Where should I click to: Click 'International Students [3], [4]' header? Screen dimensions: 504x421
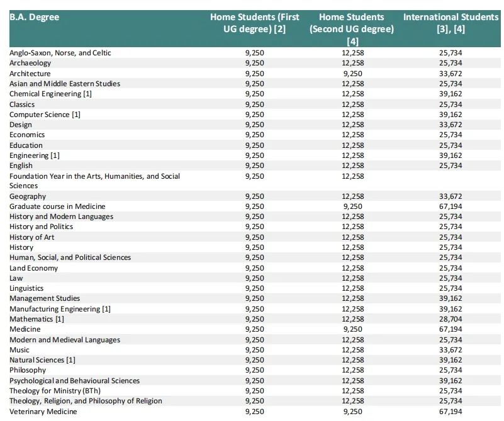coord(451,23)
